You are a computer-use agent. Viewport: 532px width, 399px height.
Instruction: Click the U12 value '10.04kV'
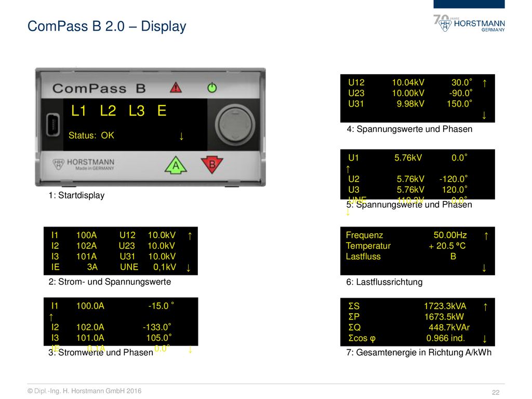tap(408, 83)
